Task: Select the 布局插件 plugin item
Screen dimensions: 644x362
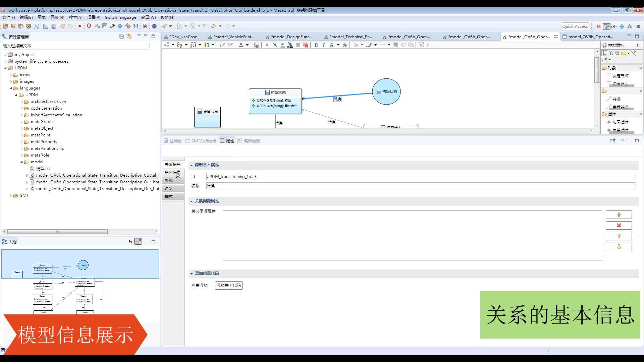Action: [620, 122]
